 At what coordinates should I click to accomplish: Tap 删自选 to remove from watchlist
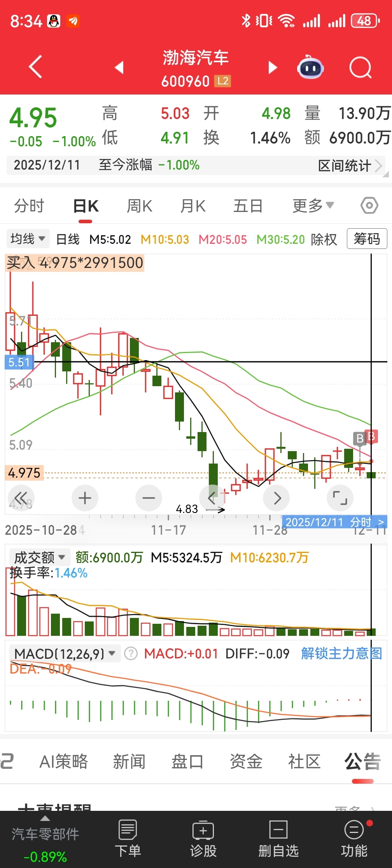pos(278,838)
